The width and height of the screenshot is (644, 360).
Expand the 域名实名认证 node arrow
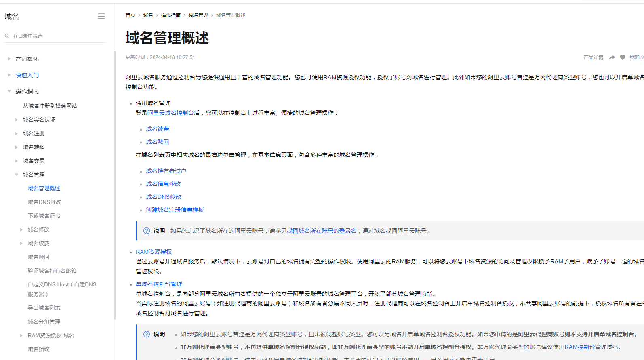(16, 120)
